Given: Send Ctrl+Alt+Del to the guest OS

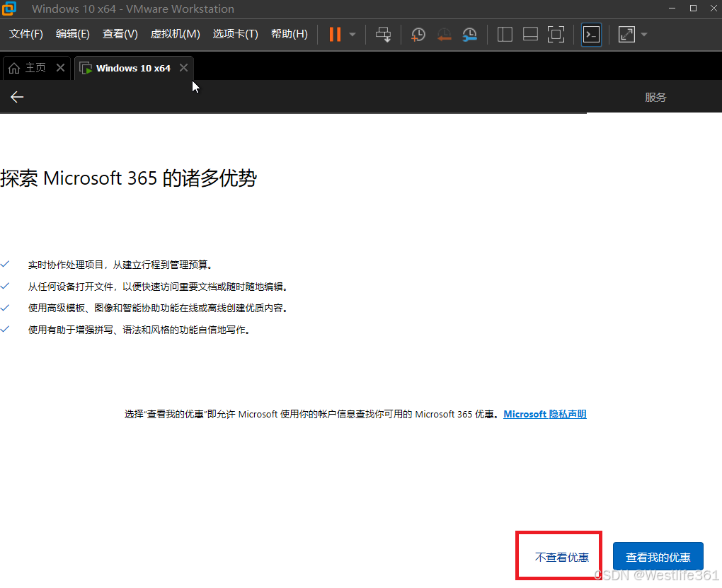Looking at the screenshot, I should click(x=383, y=34).
